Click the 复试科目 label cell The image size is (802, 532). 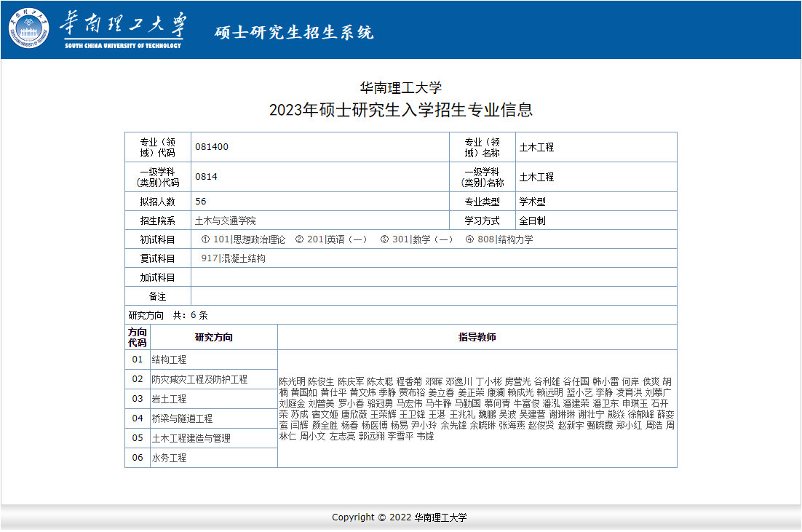pyautogui.click(x=158, y=258)
